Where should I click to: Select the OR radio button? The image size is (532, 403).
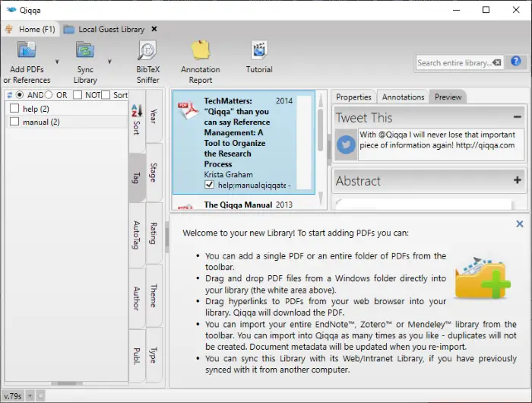49,95
